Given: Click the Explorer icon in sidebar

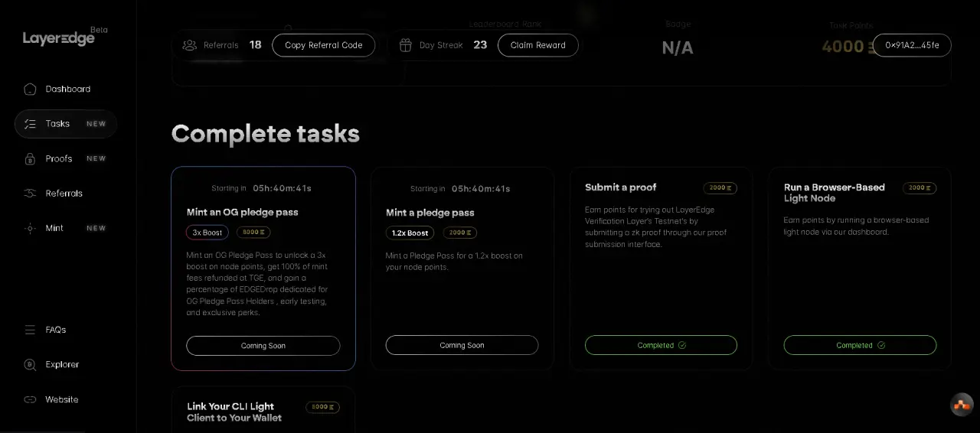Looking at the screenshot, I should click(30, 365).
